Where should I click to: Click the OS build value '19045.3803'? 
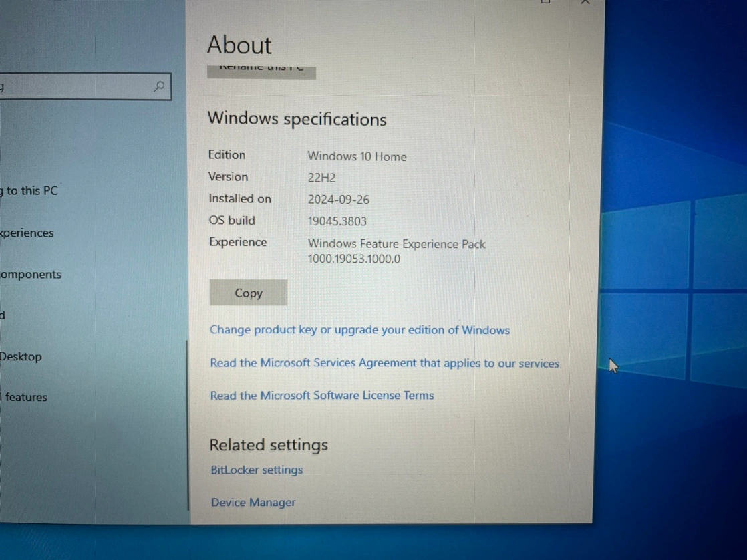pyautogui.click(x=337, y=221)
